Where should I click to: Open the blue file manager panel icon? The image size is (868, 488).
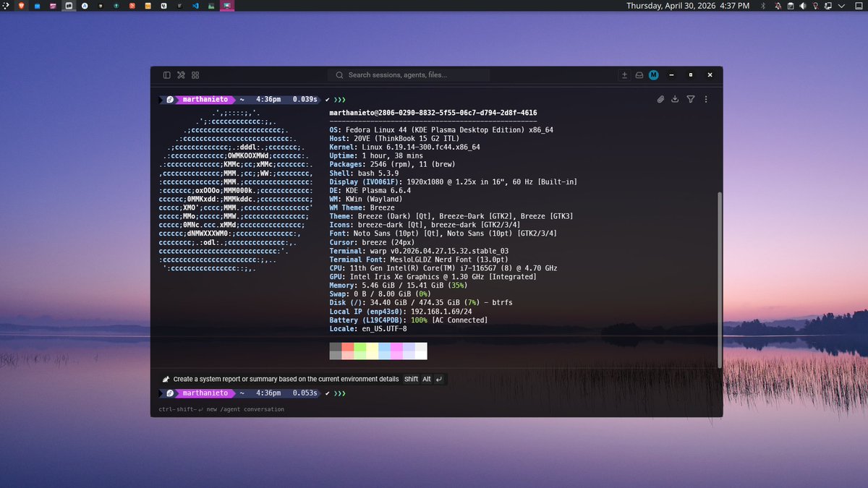pyautogui.click(x=37, y=6)
